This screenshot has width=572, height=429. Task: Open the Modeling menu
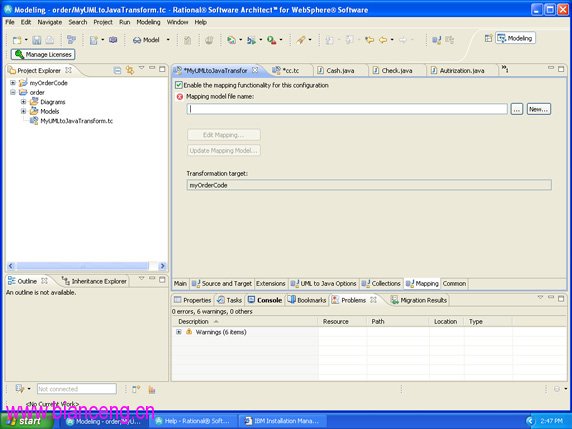pos(148,22)
